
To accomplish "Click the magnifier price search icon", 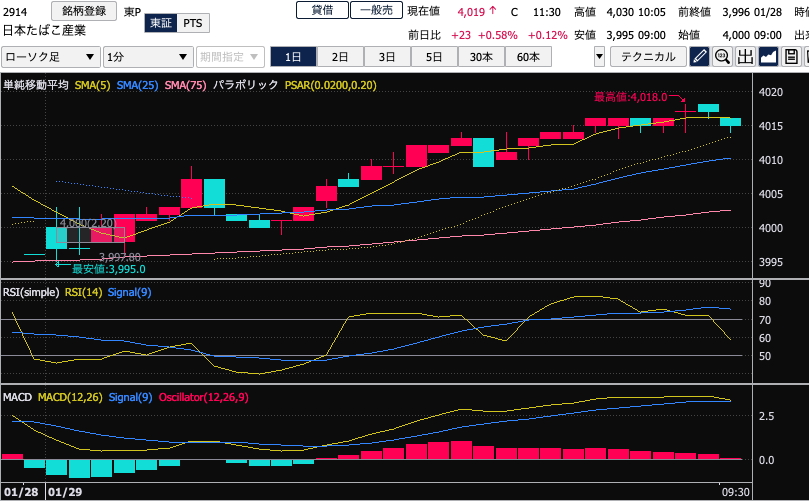I will (723, 57).
